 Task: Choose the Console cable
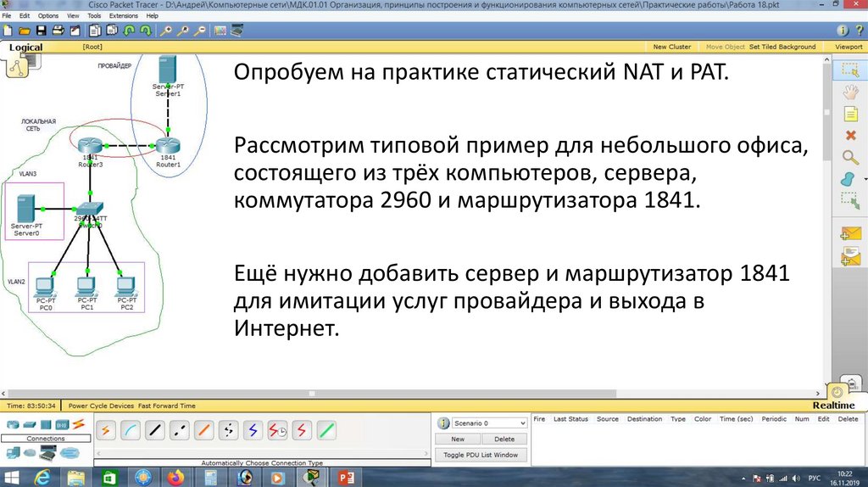(130, 430)
